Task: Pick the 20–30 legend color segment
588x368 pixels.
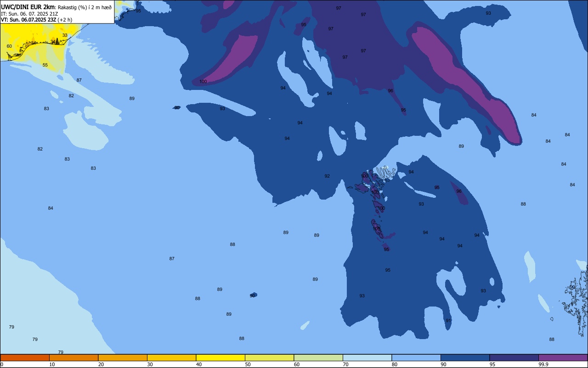Action: pyautogui.click(x=123, y=357)
